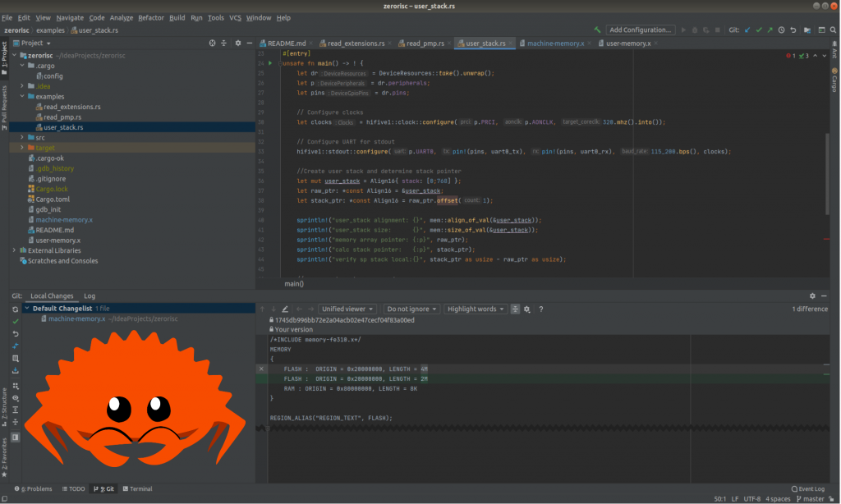Open the Unified viewer dropdown
The image size is (841, 504).
(347, 309)
